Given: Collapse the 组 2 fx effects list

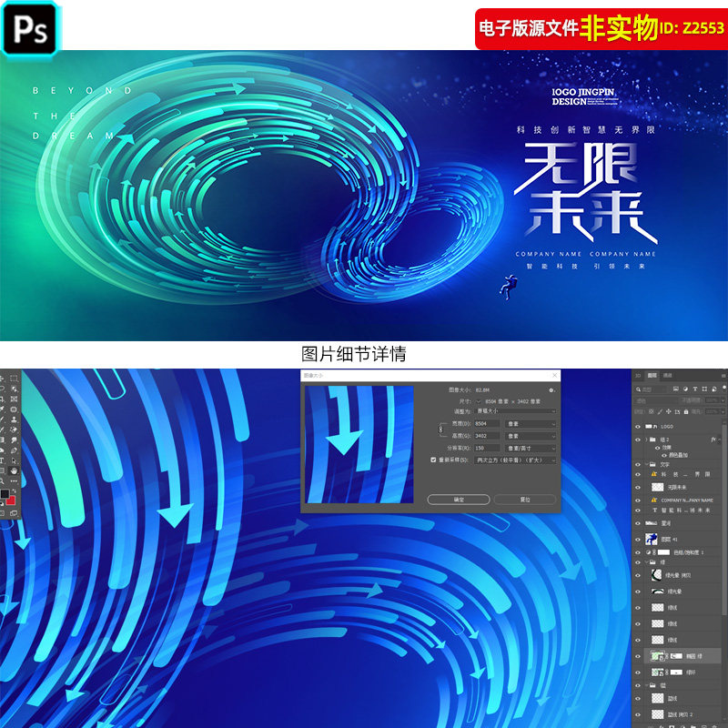Looking at the screenshot, I should [x=722, y=440].
